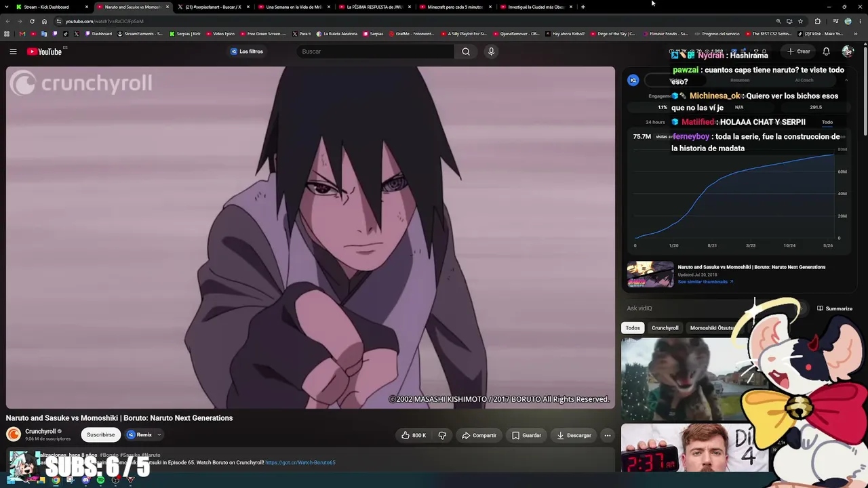Open YouTube notifications bell
Viewport: 868px width, 488px height.
coord(826,52)
